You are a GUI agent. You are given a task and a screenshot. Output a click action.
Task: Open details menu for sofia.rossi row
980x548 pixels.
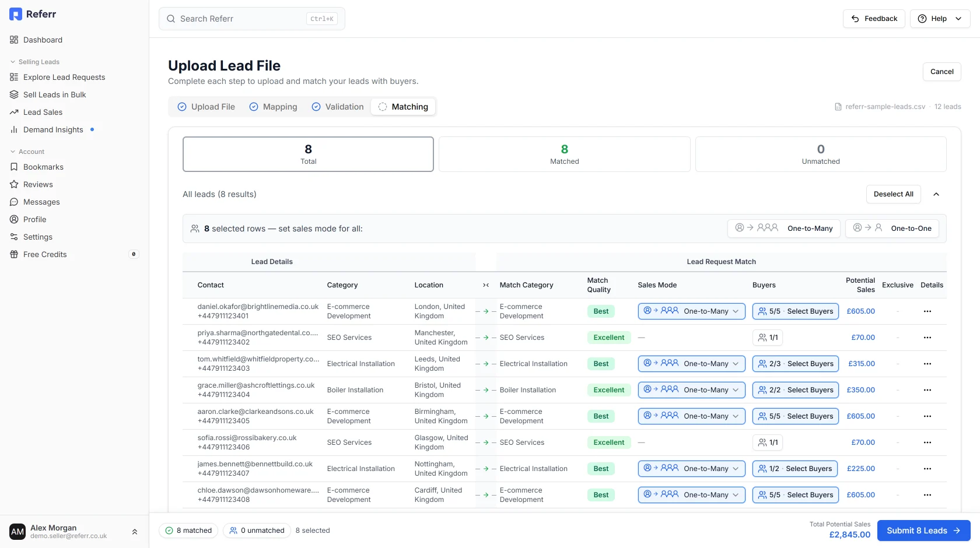click(928, 442)
